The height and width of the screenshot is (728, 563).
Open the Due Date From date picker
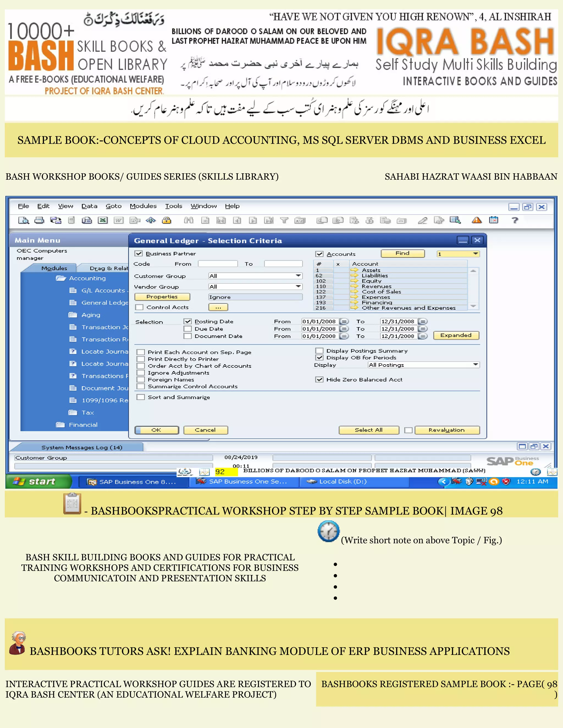(x=344, y=329)
